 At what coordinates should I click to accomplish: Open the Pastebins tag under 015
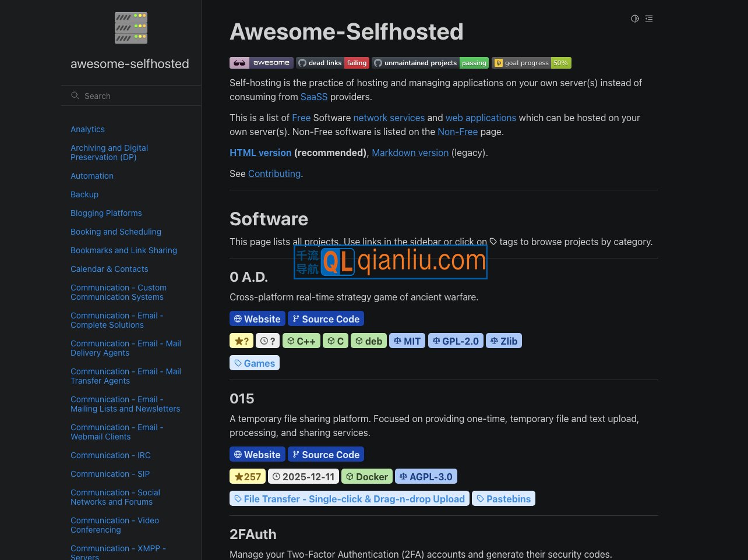point(503,498)
